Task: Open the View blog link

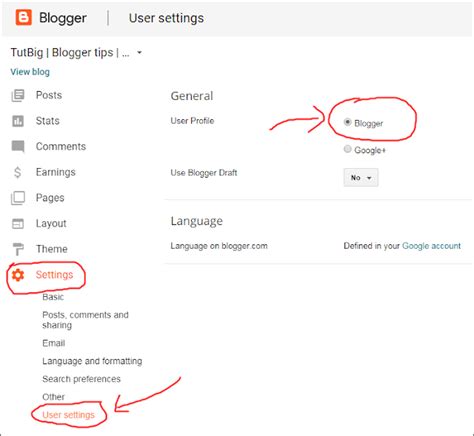Action: pyautogui.click(x=30, y=72)
